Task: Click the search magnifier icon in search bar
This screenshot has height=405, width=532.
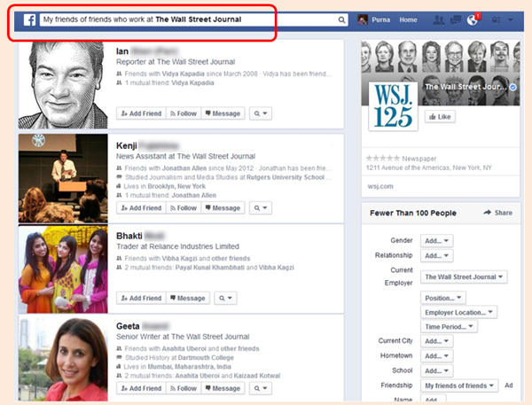Action: pos(341,20)
